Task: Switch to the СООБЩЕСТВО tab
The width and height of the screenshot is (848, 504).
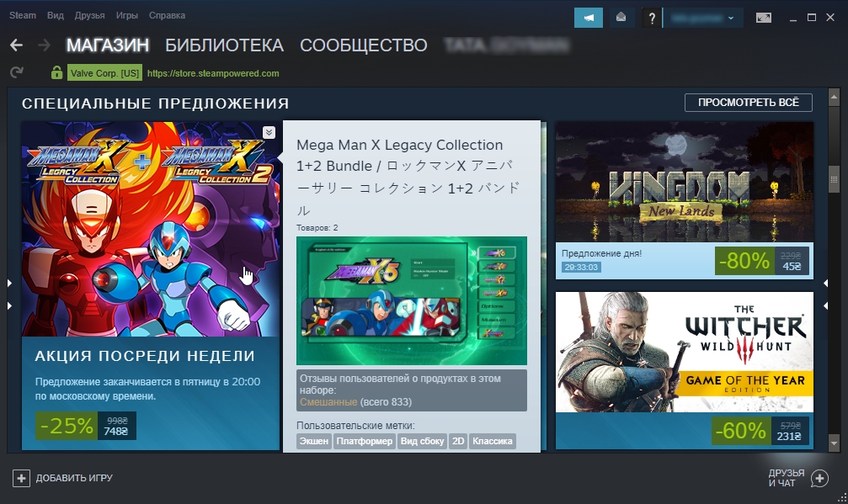Action: (x=364, y=45)
